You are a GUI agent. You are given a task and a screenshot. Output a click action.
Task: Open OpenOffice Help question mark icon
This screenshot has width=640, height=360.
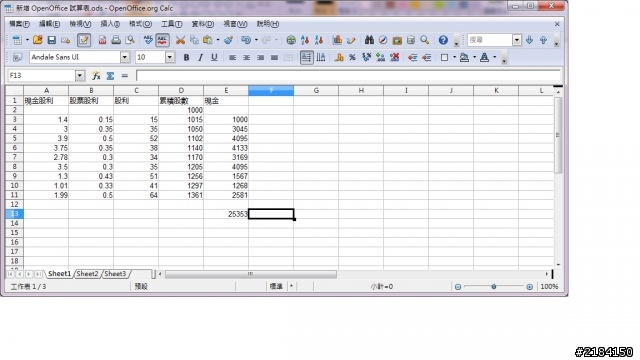[443, 40]
